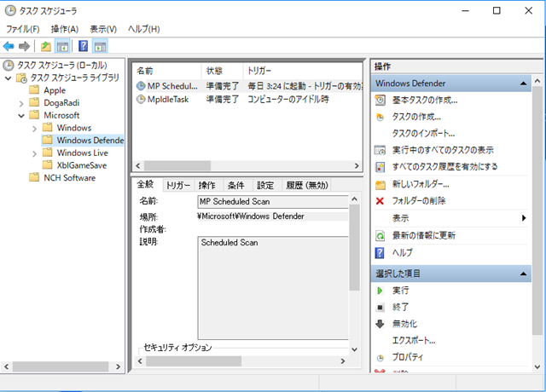Click the プロパティ clock icon
This screenshot has width=546, height=392.
click(x=380, y=358)
